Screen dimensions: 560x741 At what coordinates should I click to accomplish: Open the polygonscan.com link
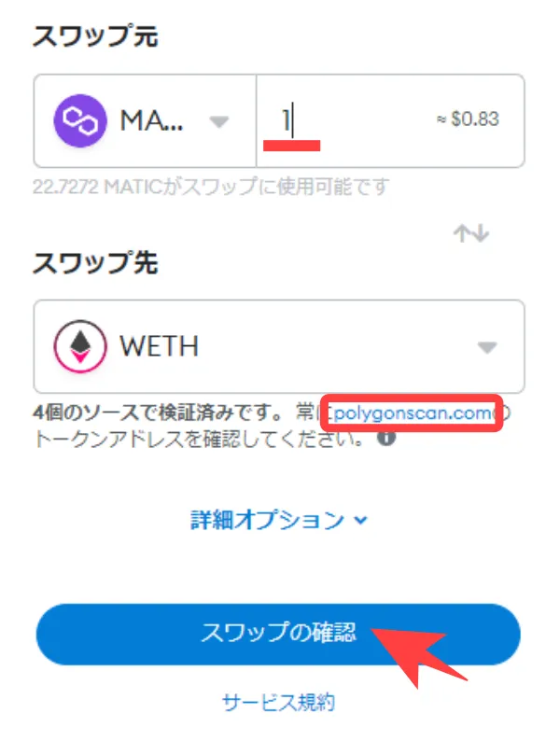tap(413, 413)
